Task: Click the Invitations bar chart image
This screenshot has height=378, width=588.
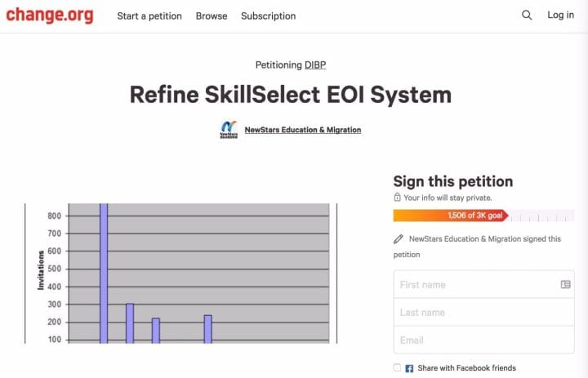Action: click(181, 273)
